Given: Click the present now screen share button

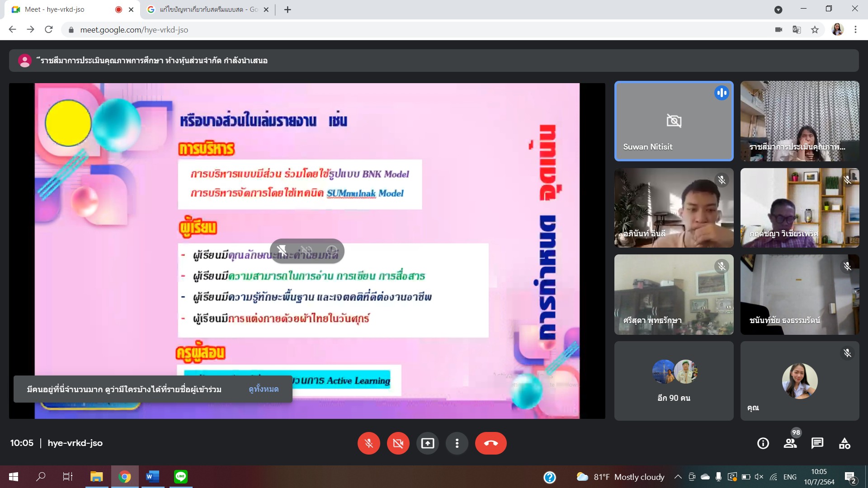Looking at the screenshot, I should click(428, 443).
